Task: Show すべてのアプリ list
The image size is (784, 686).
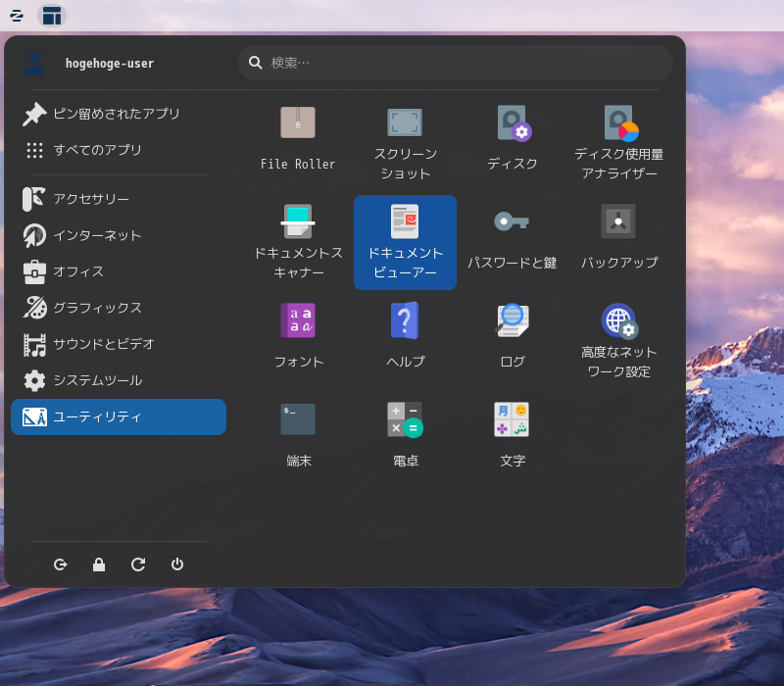Action: pos(119,150)
